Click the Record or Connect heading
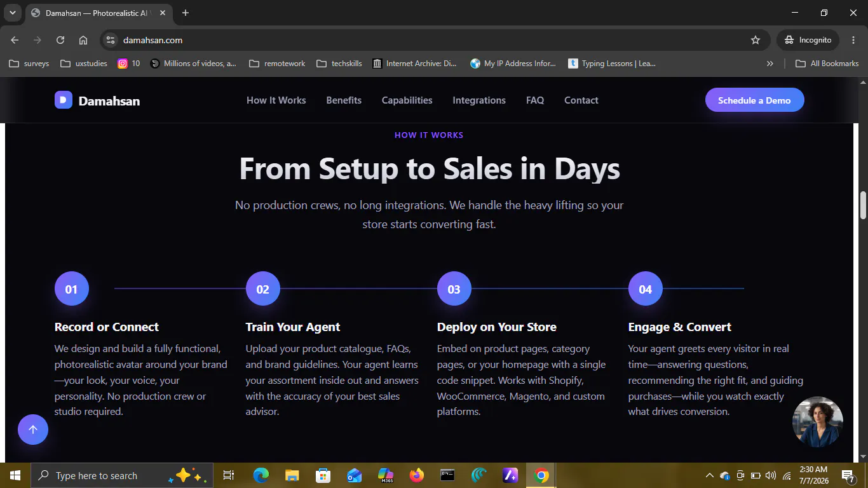868x488 pixels. tap(107, 327)
